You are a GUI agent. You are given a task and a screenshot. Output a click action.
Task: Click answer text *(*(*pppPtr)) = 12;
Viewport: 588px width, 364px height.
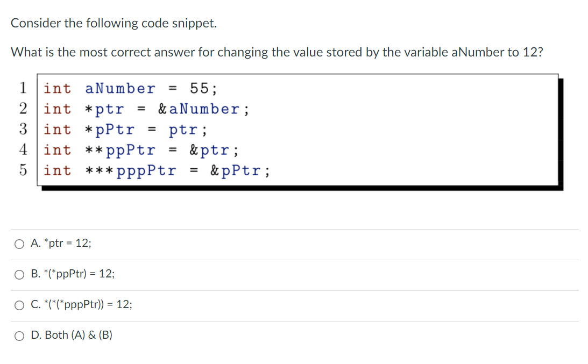pos(82,304)
